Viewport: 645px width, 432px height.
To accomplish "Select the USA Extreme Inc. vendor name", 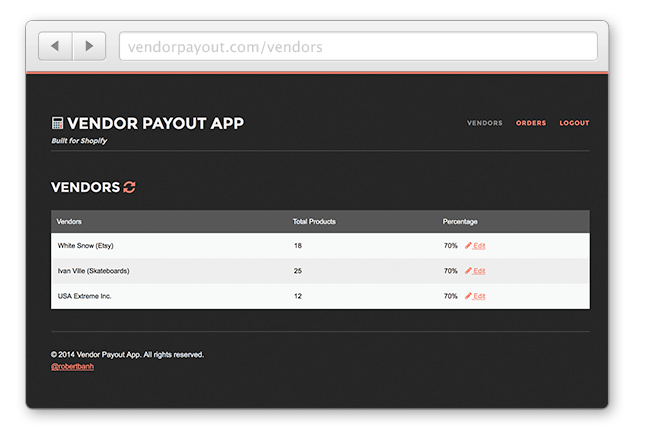I will (x=84, y=296).
